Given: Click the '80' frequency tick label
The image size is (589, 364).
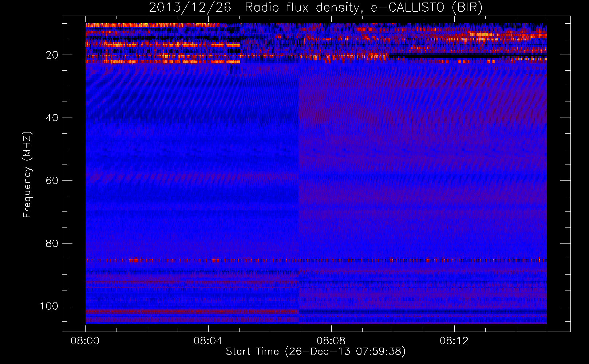Looking at the screenshot, I should click(52, 243).
